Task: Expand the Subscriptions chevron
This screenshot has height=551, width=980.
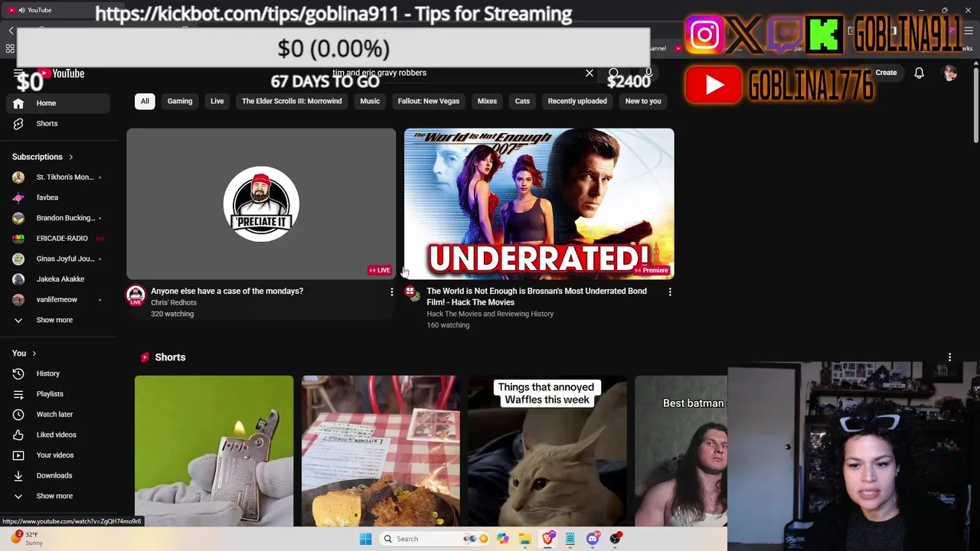Action: click(71, 157)
